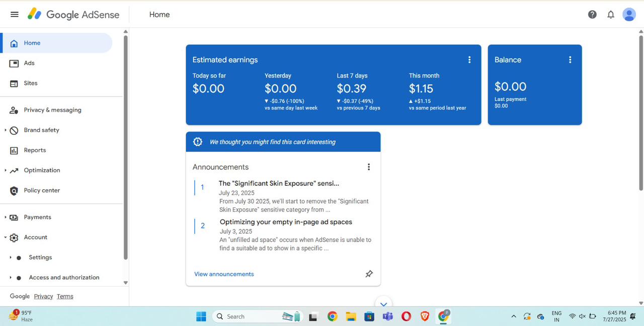
Task: Click sidebar scrollbar up arrow
Action: click(126, 32)
